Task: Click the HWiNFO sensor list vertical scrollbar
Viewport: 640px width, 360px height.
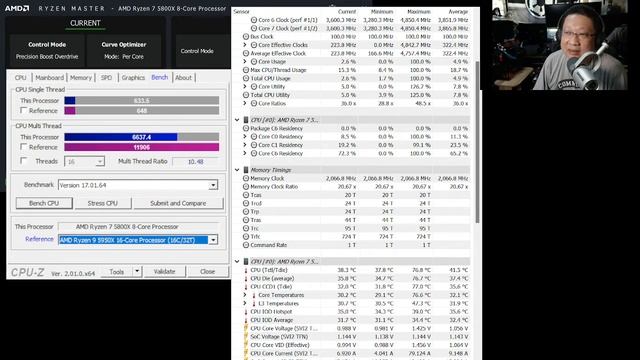Action: [x=477, y=142]
